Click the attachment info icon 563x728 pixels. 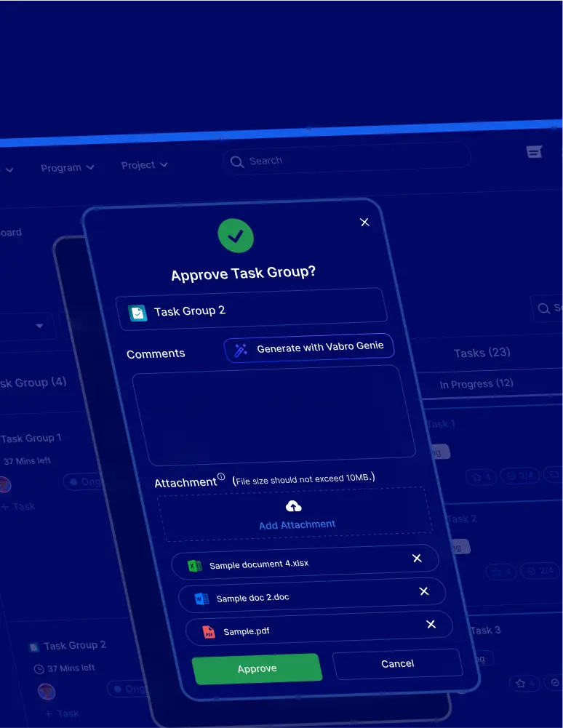click(221, 477)
